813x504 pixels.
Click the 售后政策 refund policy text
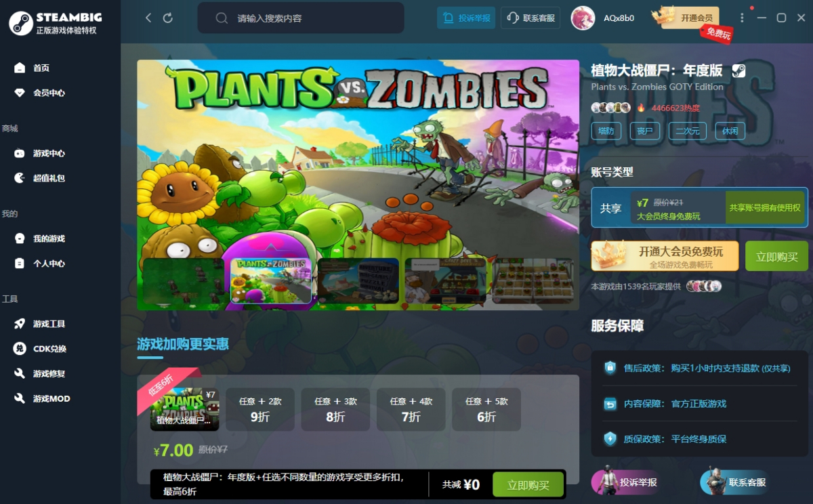point(707,368)
